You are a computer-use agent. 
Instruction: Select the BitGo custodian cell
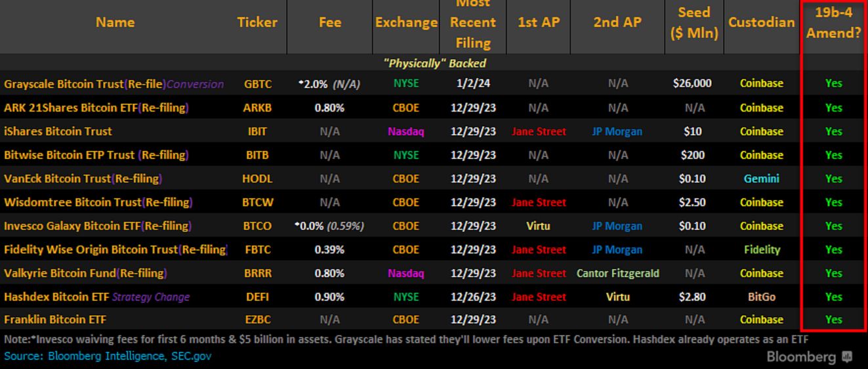coord(761,297)
